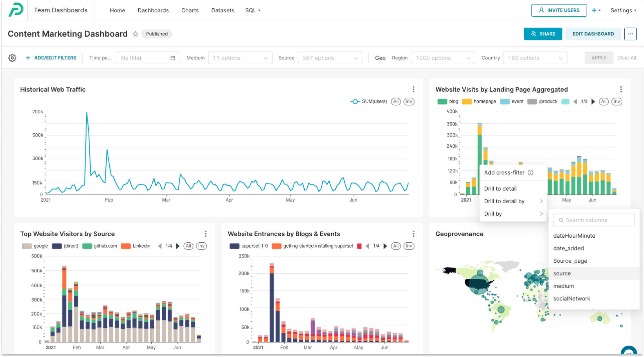Toggle All on Website Entrances legend
644x357 pixels.
(x=396, y=246)
